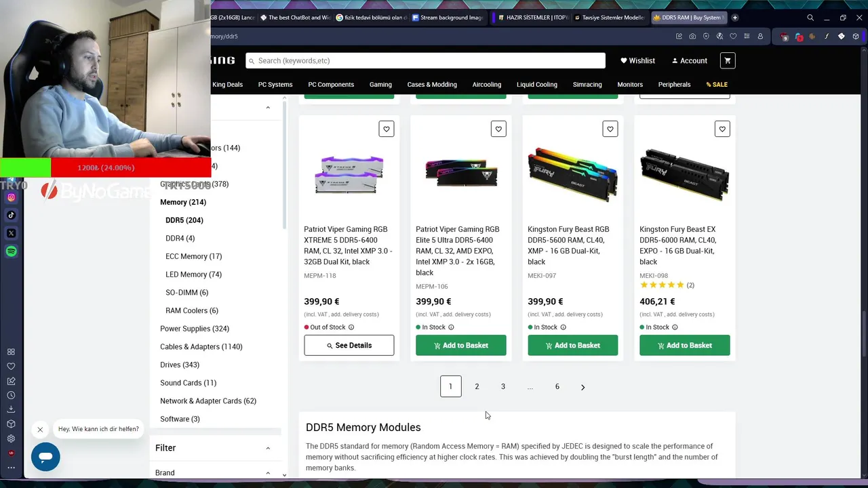Open TikTok in the browser sidebar
This screenshot has height=488, width=868.
click(x=11, y=215)
